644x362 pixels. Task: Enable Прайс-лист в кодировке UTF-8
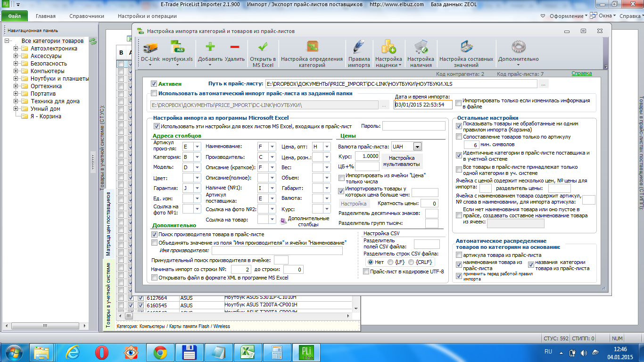[366, 271]
